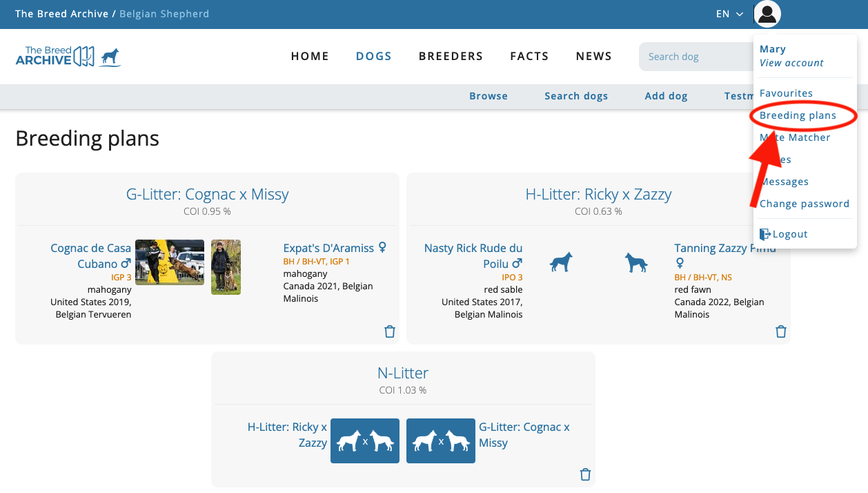Image resolution: width=868 pixels, height=493 pixels.
Task: Delete the N-Litter plan with the trash icon
Action: [x=585, y=474]
